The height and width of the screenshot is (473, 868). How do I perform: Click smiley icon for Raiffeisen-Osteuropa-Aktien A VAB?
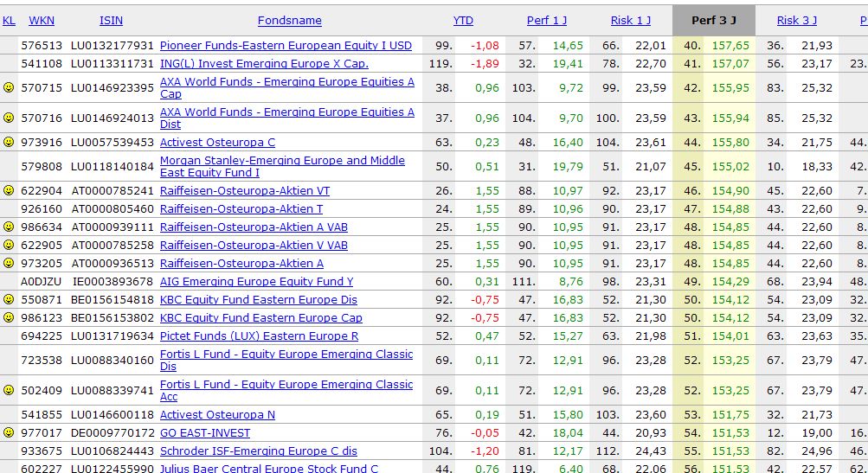[9, 227]
